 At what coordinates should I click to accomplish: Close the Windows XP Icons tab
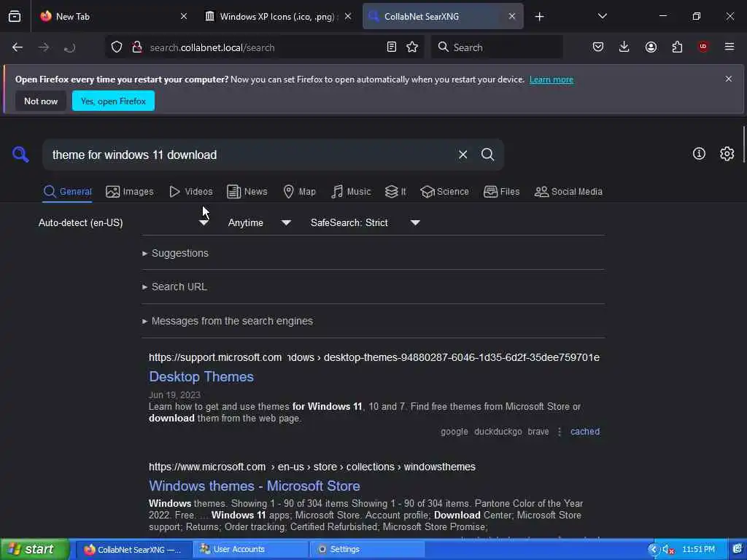(348, 16)
